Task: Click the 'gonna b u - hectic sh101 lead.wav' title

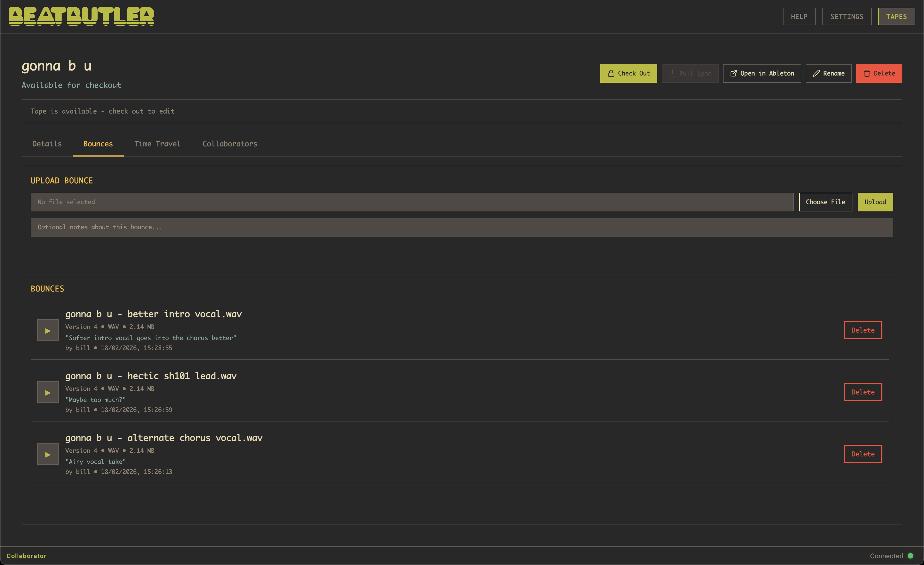Action: [x=151, y=376]
